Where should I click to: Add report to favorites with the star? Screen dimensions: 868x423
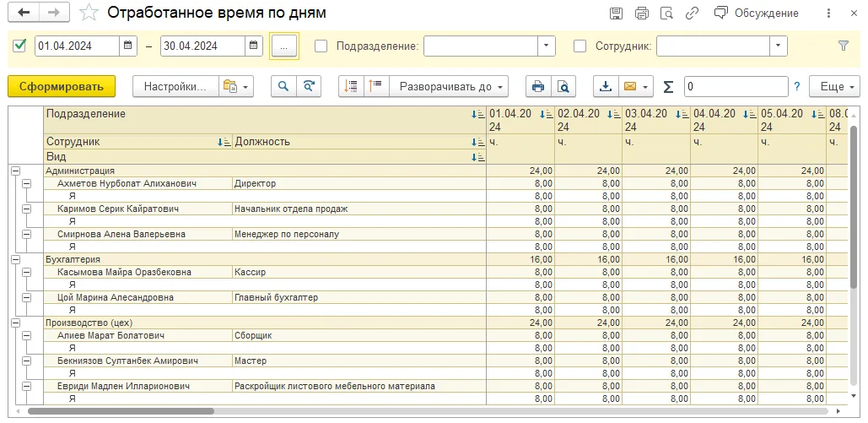point(89,12)
